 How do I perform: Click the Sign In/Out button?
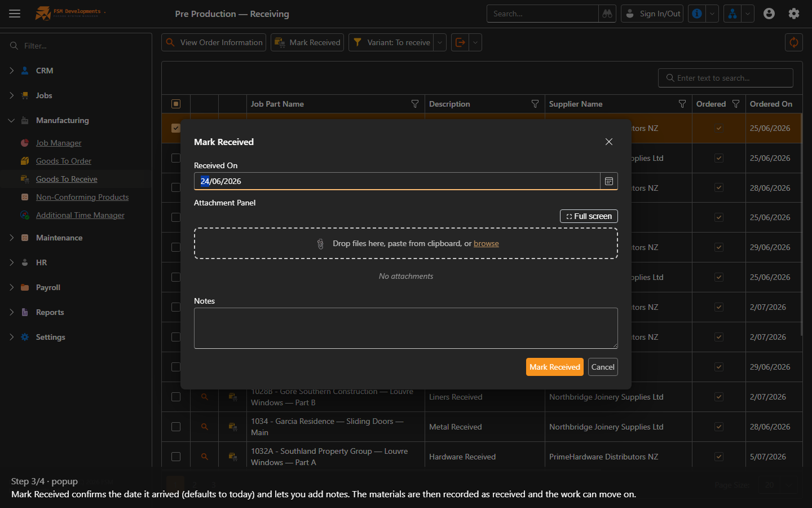tap(652, 14)
